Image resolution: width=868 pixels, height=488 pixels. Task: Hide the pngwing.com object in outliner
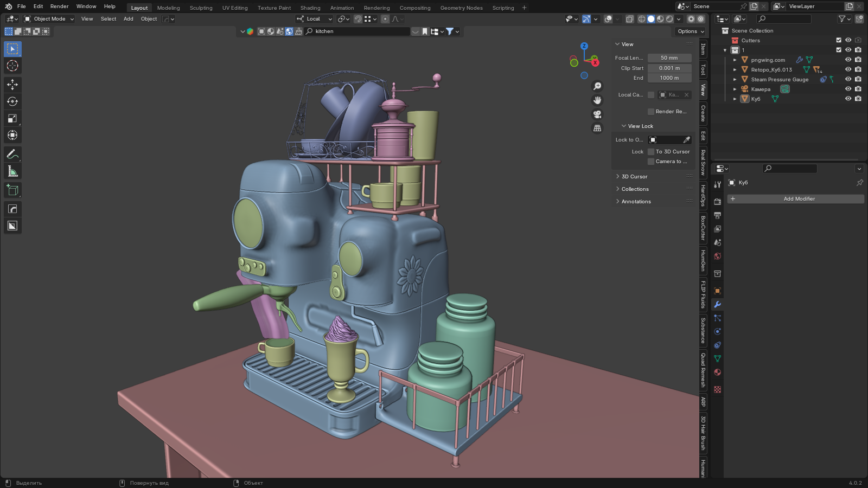tap(848, 60)
